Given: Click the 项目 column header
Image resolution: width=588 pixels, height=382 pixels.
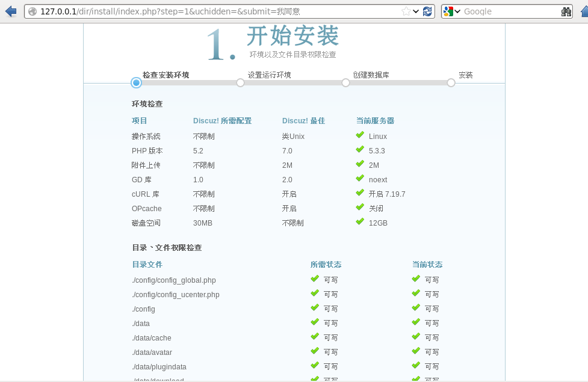Looking at the screenshot, I should pyautogui.click(x=140, y=121).
